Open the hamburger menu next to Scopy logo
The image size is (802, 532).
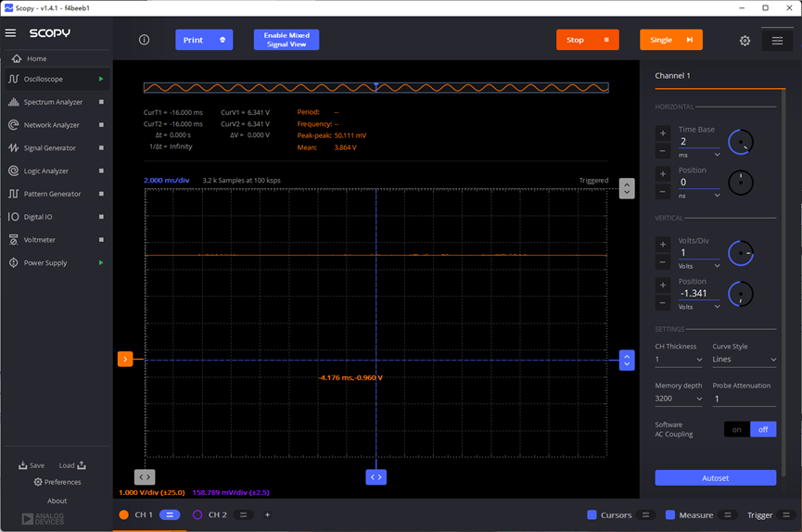click(x=10, y=32)
